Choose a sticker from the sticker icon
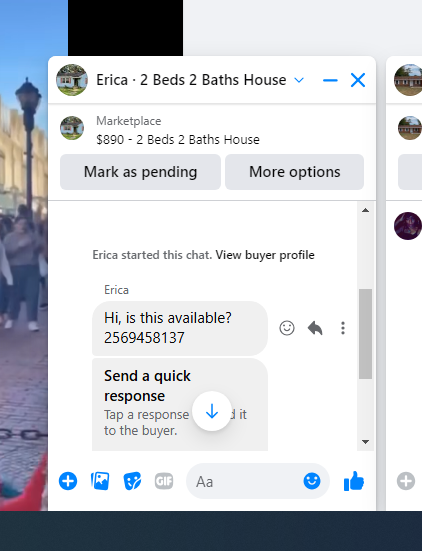This screenshot has height=551, width=422. [x=132, y=481]
